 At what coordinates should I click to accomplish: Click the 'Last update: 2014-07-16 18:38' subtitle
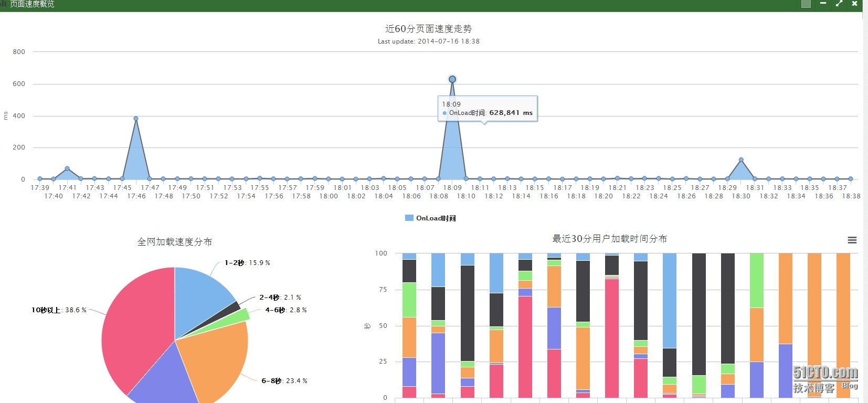[x=429, y=41]
